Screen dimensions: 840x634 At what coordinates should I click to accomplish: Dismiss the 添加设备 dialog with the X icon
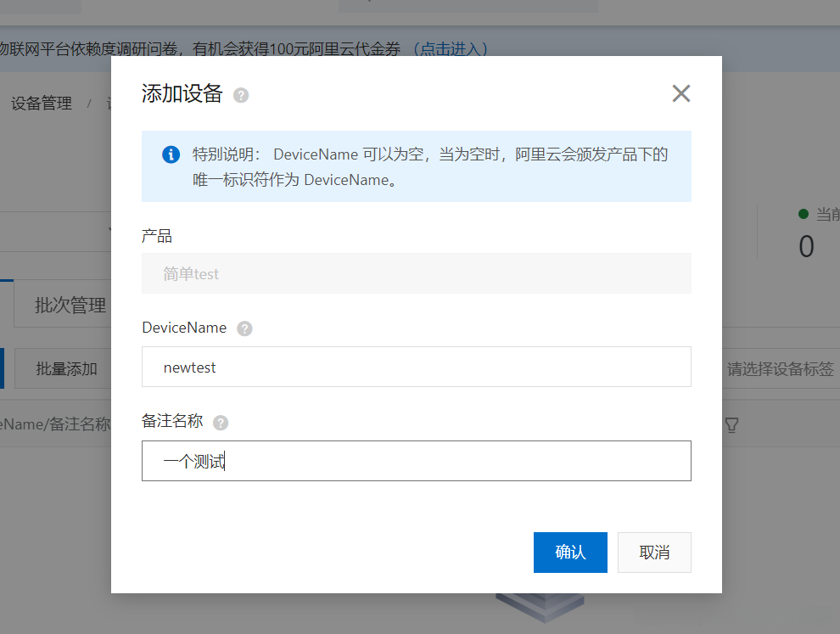point(680,93)
